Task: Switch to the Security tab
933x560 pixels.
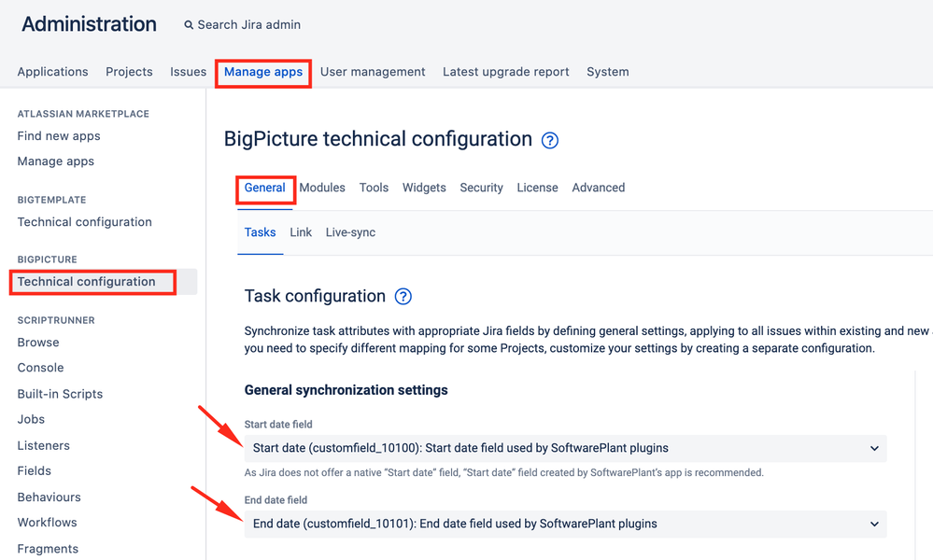Action: point(481,188)
